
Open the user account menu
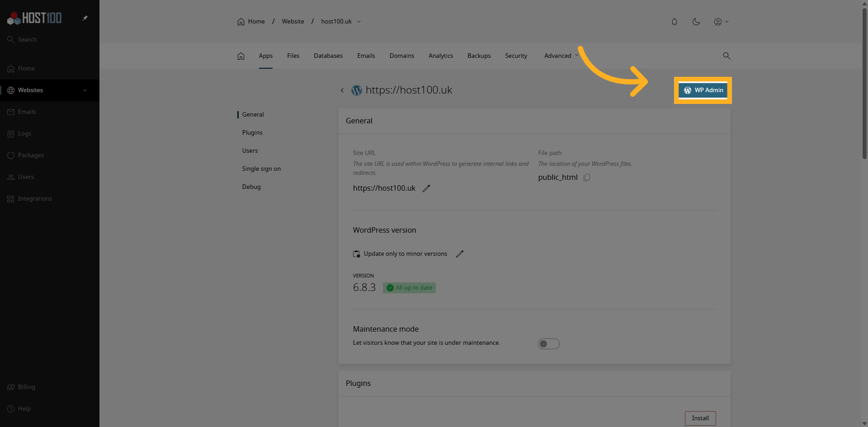721,21
